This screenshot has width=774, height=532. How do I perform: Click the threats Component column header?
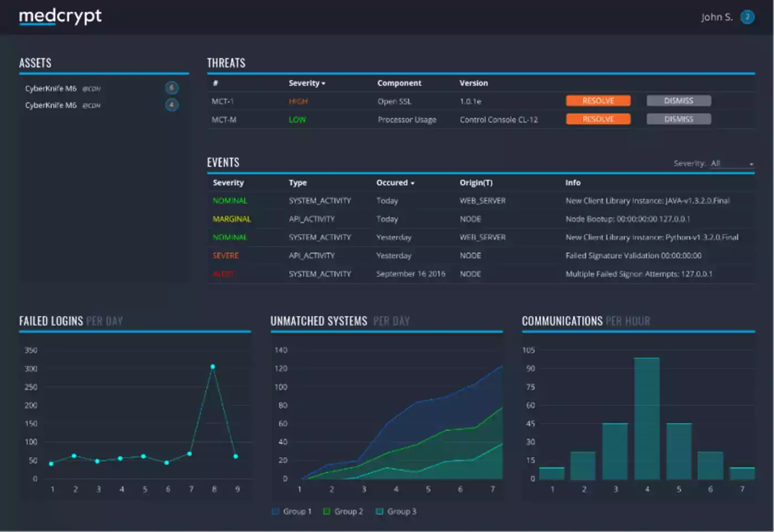click(399, 83)
